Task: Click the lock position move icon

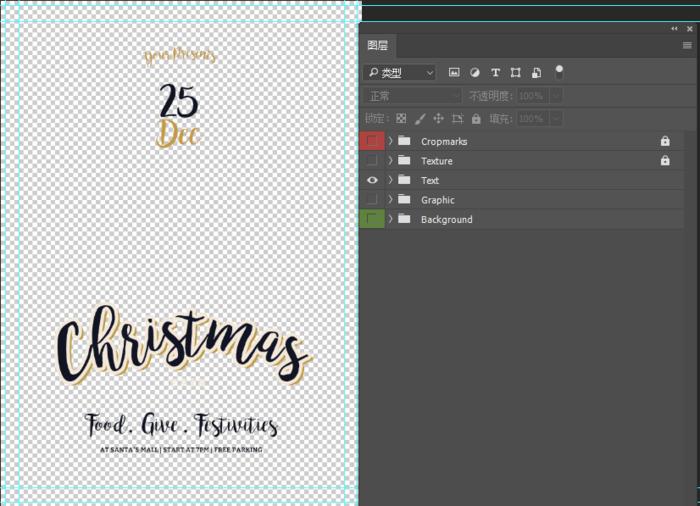Action: tap(438, 119)
